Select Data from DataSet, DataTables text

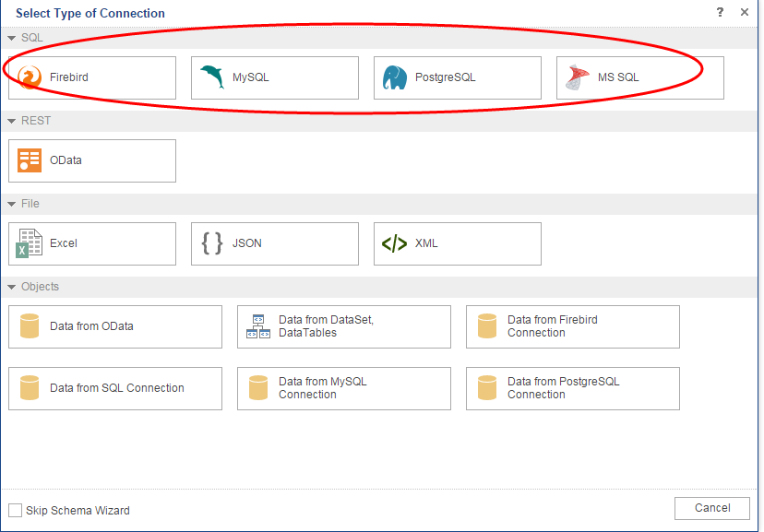(x=326, y=326)
